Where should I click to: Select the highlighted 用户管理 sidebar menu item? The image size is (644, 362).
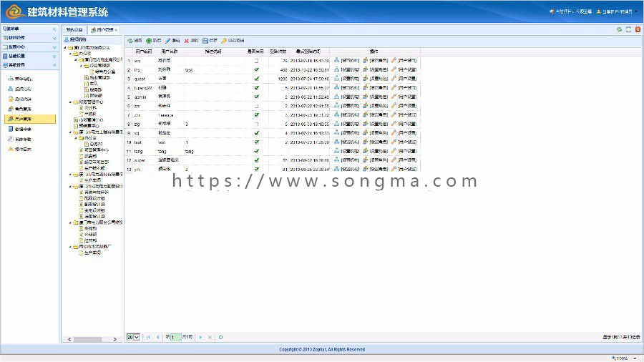click(29, 119)
